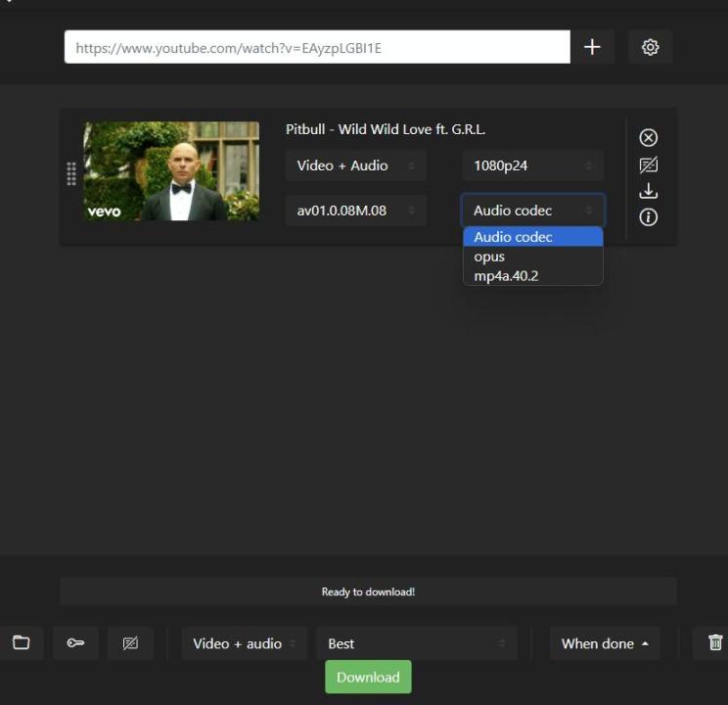Click the key icon in bottom toolbar

(75, 643)
